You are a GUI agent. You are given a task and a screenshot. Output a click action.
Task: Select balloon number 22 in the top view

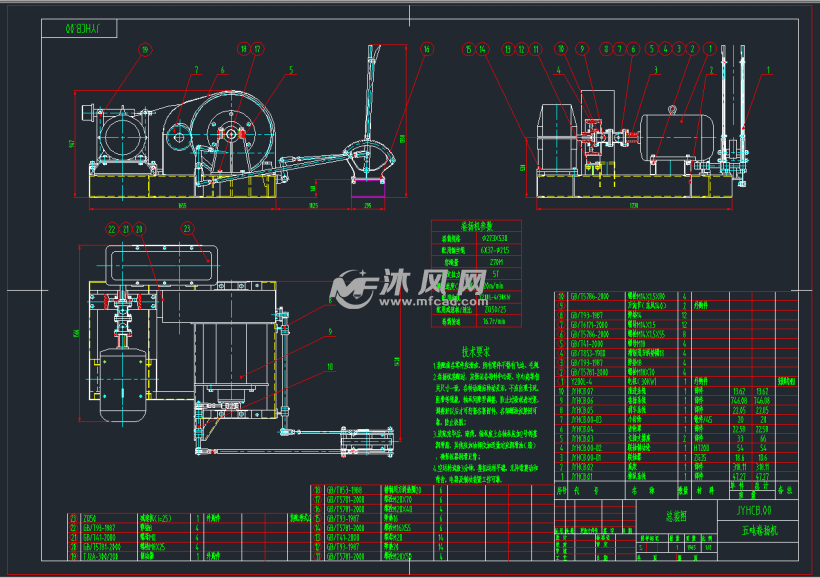coord(112,229)
